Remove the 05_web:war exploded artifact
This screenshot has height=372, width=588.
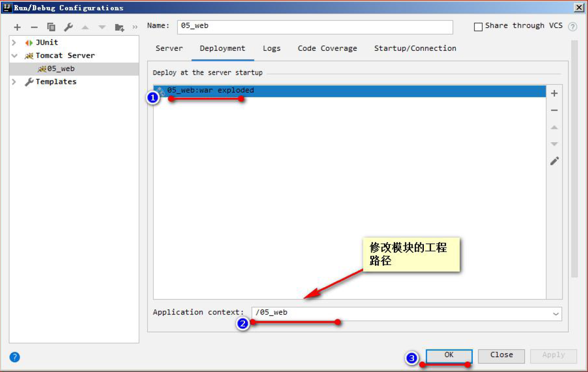[554, 110]
